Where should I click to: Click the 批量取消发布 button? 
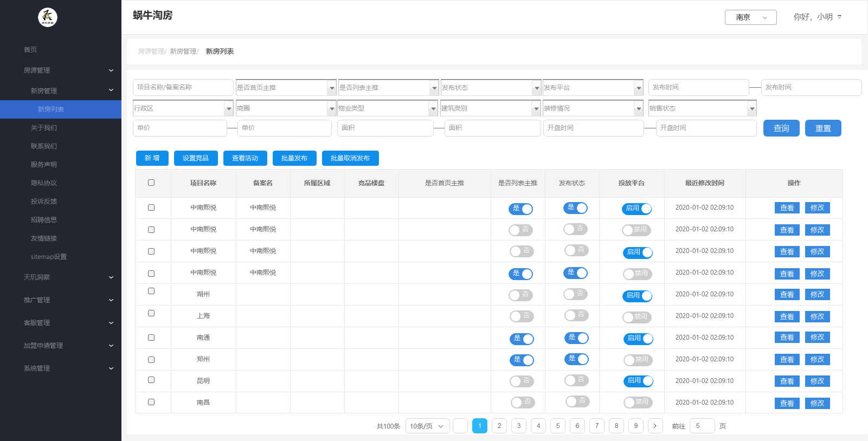(350, 158)
